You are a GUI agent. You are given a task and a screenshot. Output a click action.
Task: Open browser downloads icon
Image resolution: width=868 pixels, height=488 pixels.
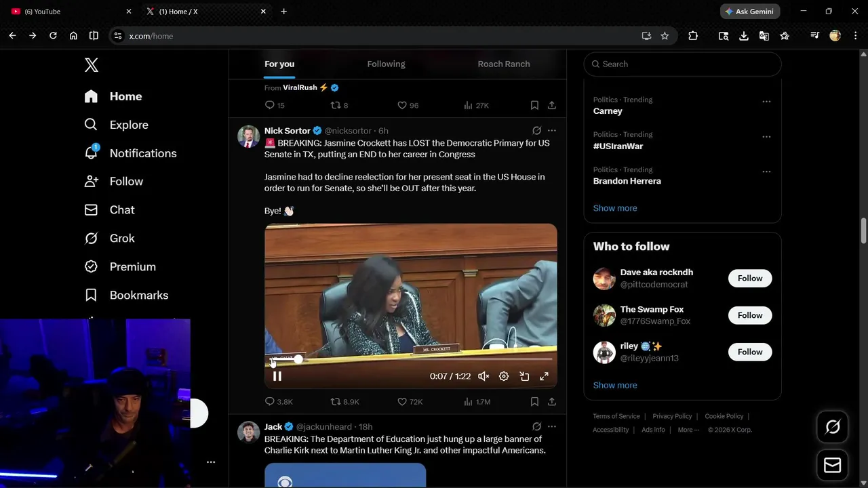pos(744,36)
